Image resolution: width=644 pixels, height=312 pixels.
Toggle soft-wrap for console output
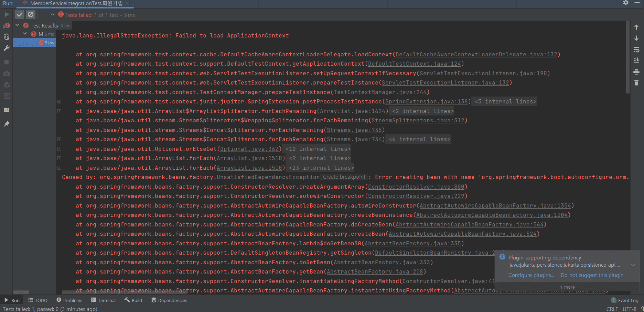[x=636, y=49]
